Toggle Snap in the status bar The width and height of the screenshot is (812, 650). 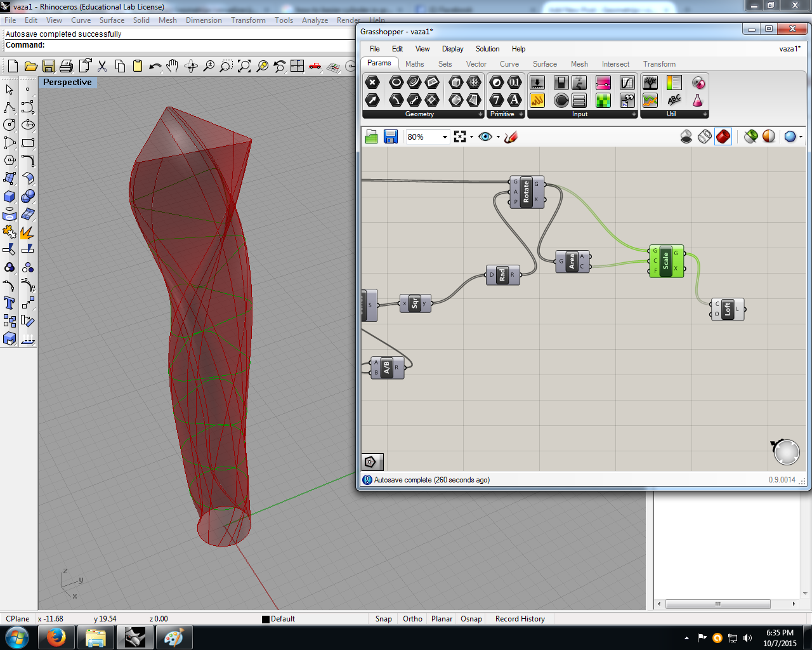point(383,619)
